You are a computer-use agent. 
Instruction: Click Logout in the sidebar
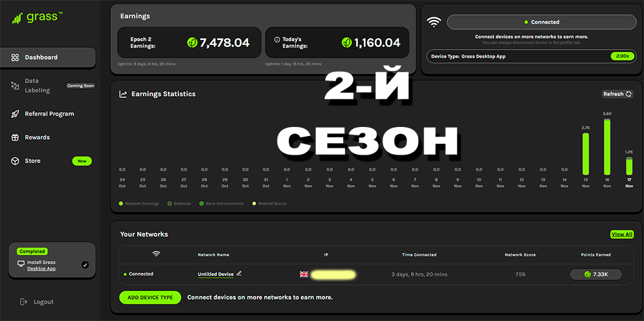coord(44,302)
